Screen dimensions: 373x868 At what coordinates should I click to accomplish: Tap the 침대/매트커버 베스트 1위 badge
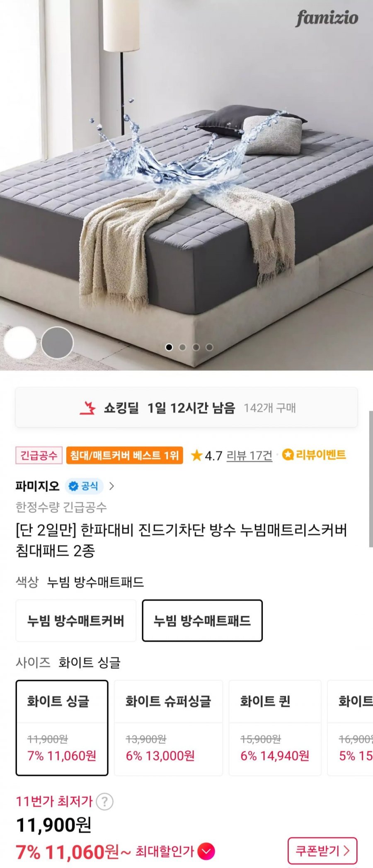[x=124, y=455]
